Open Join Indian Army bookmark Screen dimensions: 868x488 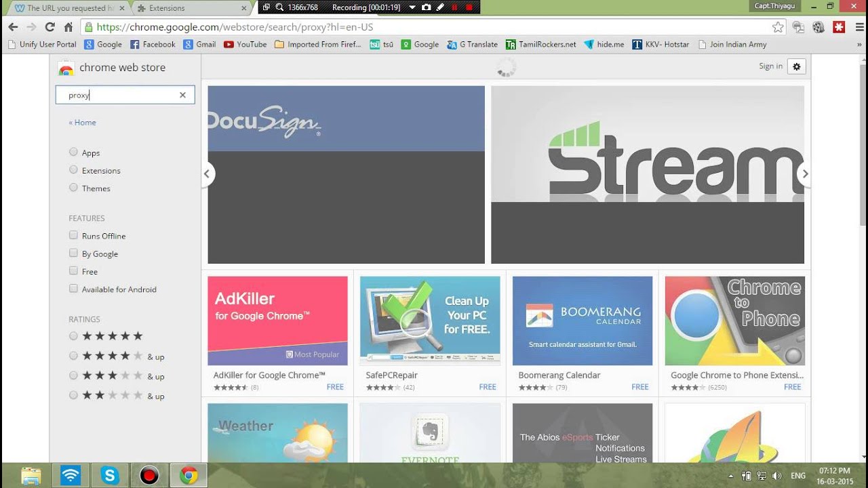point(732,44)
